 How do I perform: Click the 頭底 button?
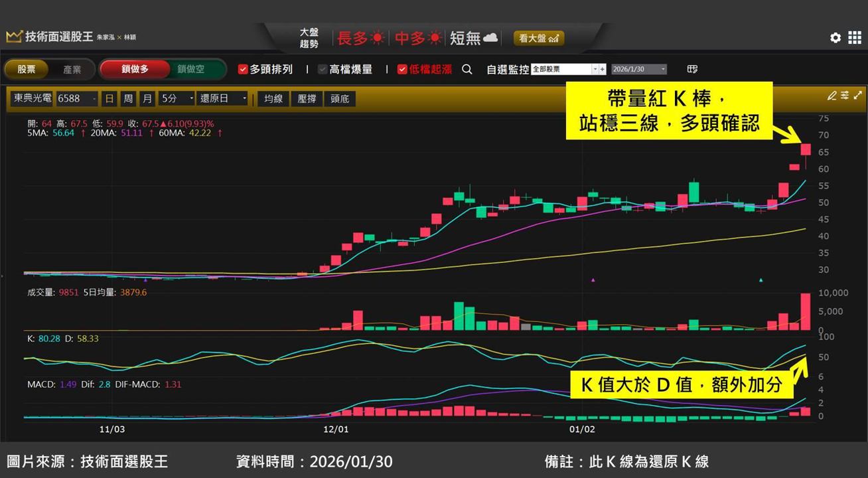340,99
